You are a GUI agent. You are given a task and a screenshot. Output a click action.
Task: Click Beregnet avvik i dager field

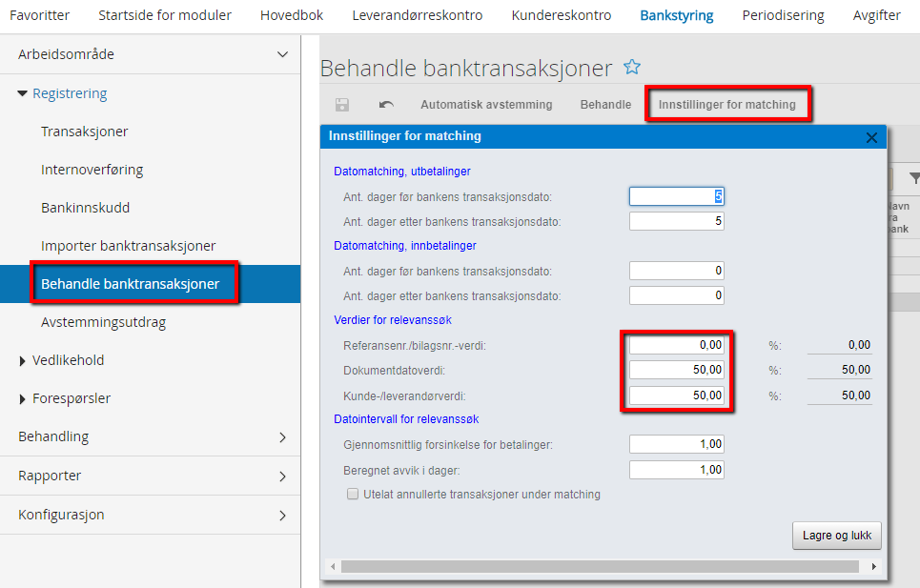click(x=677, y=470)
